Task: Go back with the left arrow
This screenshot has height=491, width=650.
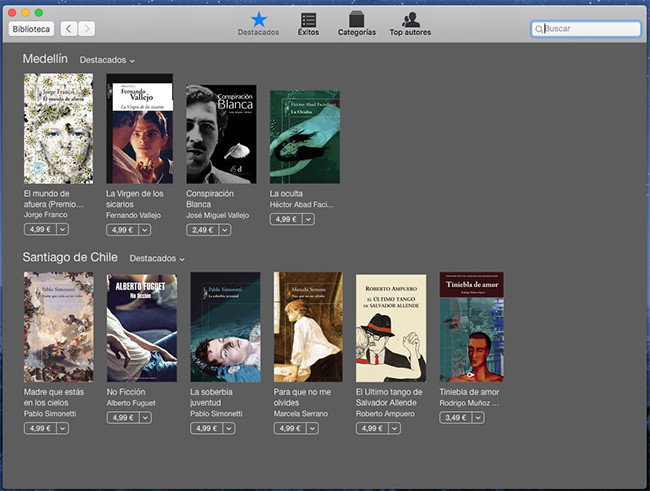Action: tap(69, 29)
